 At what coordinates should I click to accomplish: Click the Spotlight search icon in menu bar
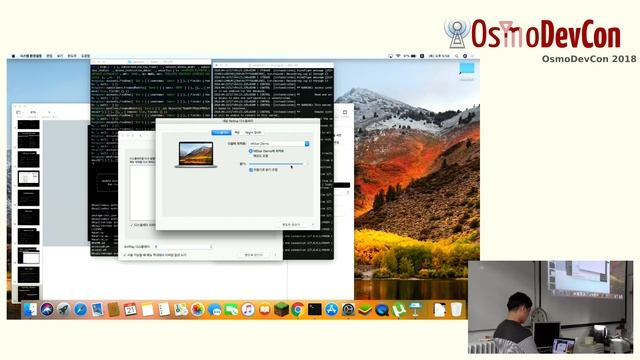coord(456,56)
